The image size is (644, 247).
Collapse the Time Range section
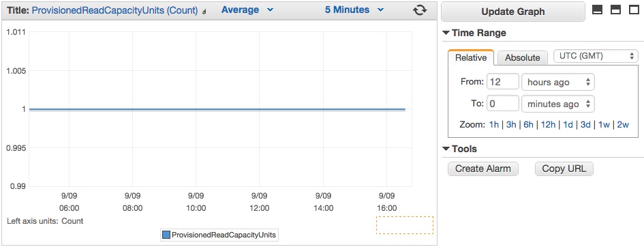click(x=446, y=33)
